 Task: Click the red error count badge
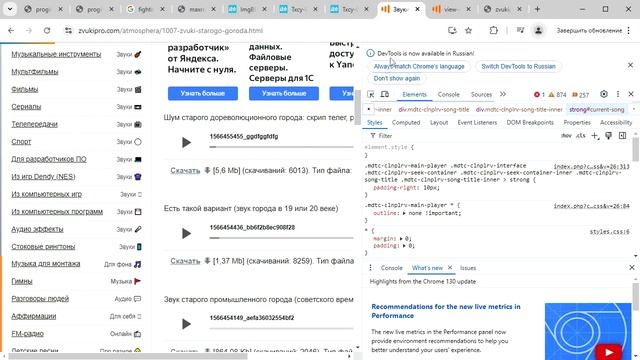pos(539,95)
